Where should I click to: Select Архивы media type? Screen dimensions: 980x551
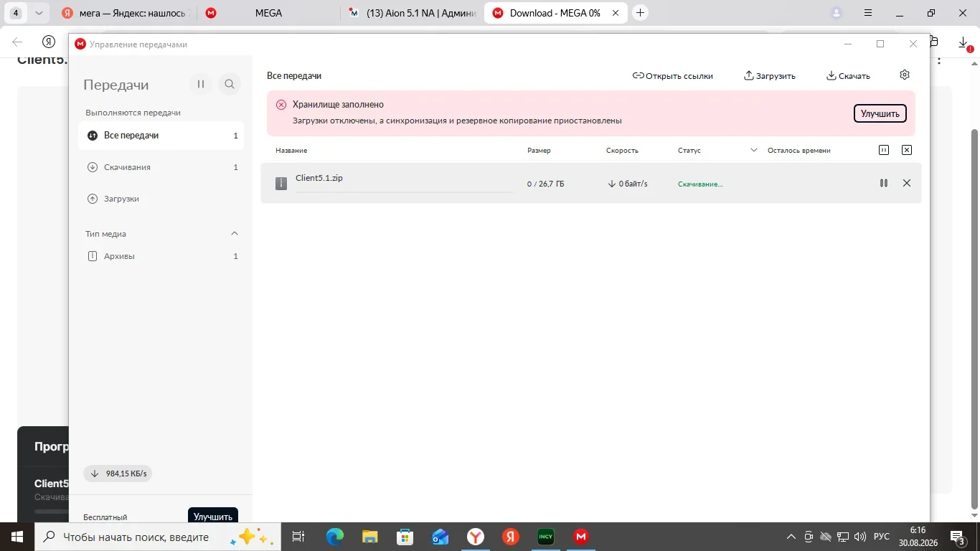pos(161,256)
